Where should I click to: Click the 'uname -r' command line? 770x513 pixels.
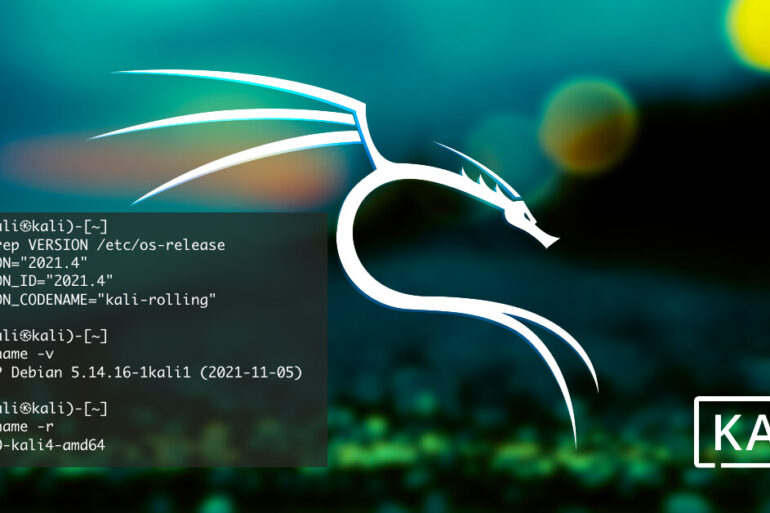[x=27, y=427]
